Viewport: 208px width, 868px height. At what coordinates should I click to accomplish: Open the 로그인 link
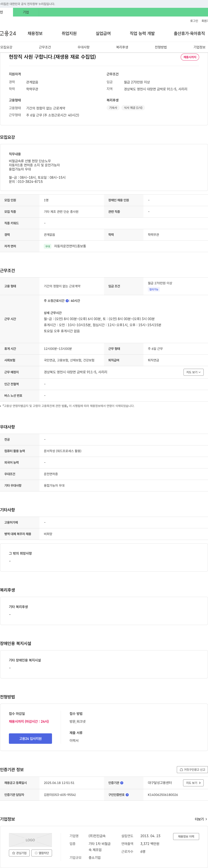point(194,21)
